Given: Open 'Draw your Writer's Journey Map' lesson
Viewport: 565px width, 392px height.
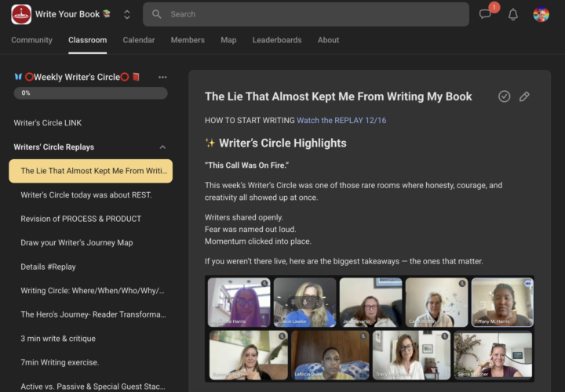Looking at the screenshot, I should (x=77, y=243).
